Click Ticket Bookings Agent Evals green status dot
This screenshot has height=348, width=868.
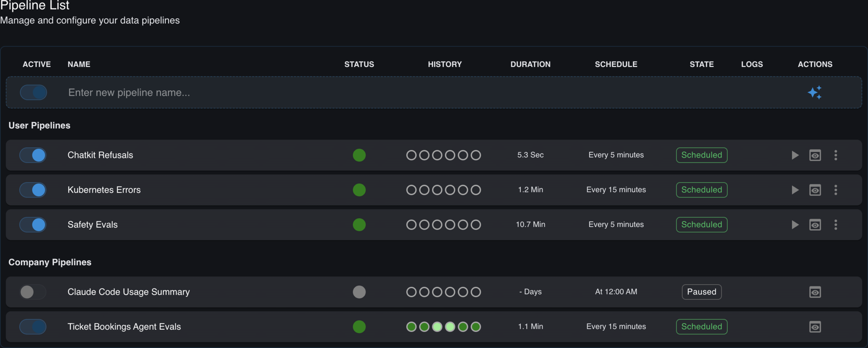click(359, 327)
